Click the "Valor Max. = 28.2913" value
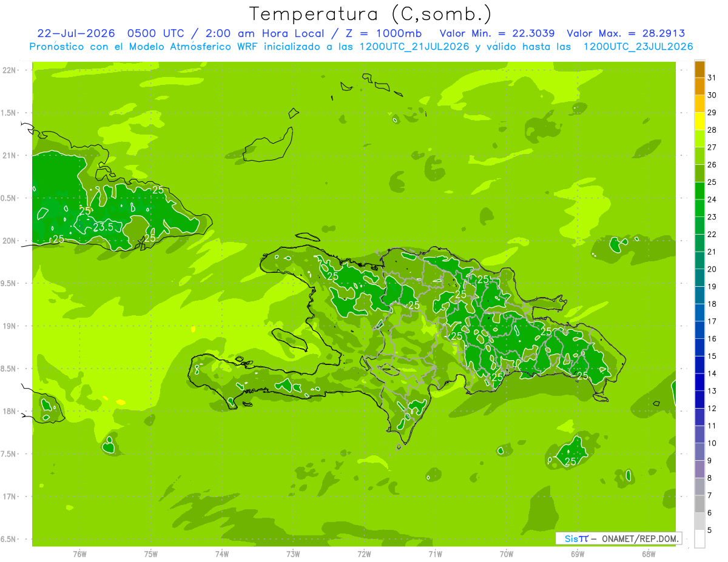 click(626, 33)
